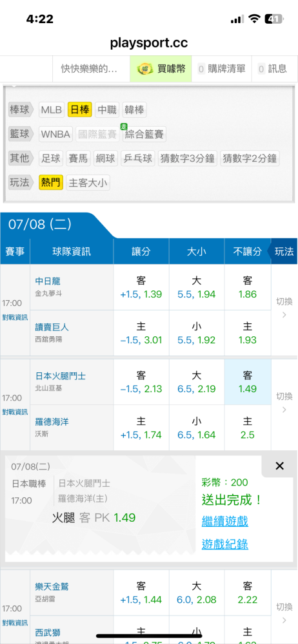The image size is (298, 644).
Task: Open 樂天金鷲 team link
Action: (x=52, y=587)
